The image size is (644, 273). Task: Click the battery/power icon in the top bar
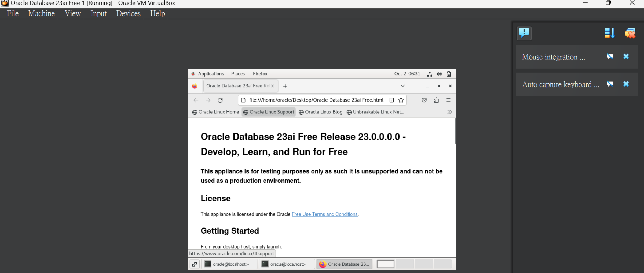[x=449, y=74]
